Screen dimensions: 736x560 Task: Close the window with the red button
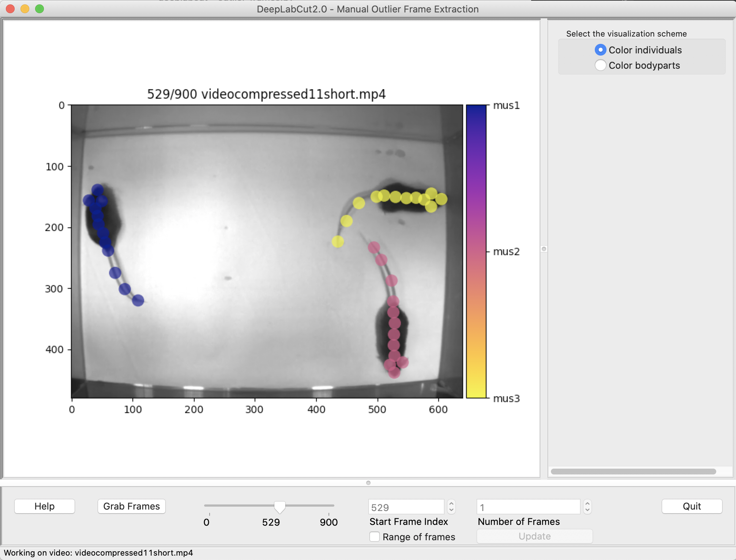point(10,9)
